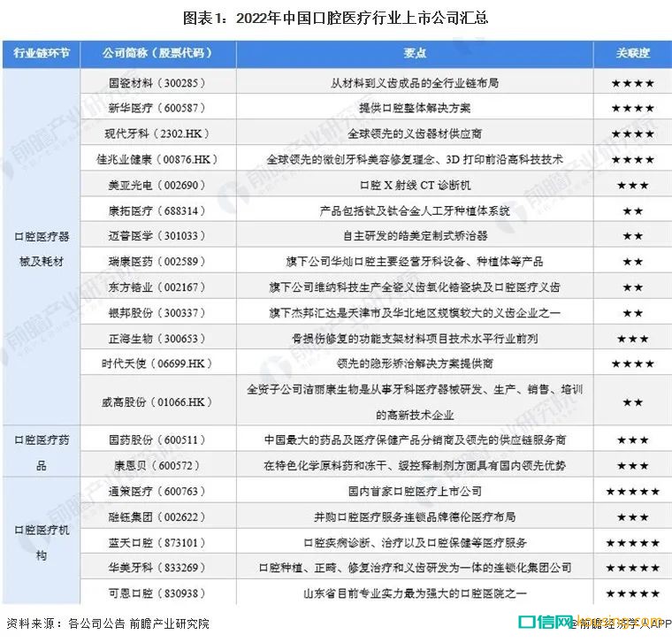The height and width of the screenshot is (642, 672).
Task: Select the 通策医疗（600763） cell
Action: tap(157, 491)
